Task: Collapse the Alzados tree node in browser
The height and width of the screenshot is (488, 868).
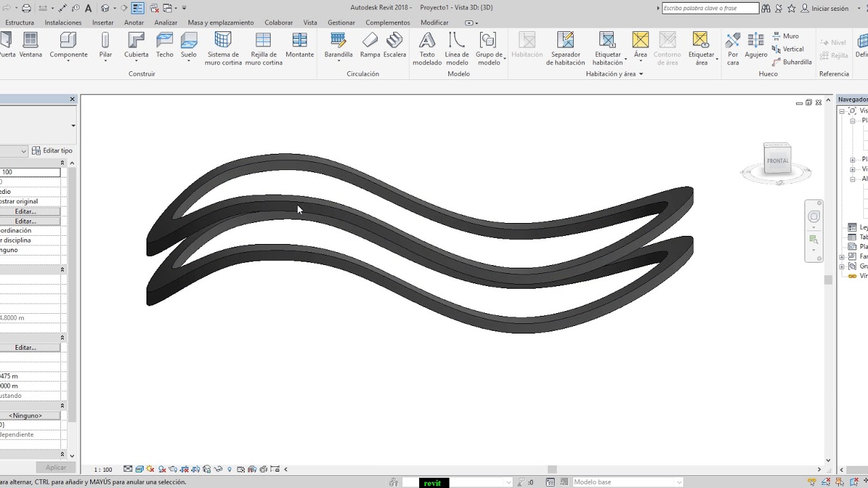Action: [852, 179]
